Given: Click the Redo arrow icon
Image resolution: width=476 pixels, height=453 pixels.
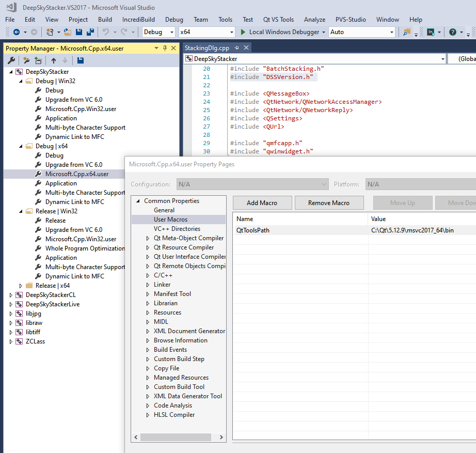Looking at the screenshot, I should tap(124, 32).
